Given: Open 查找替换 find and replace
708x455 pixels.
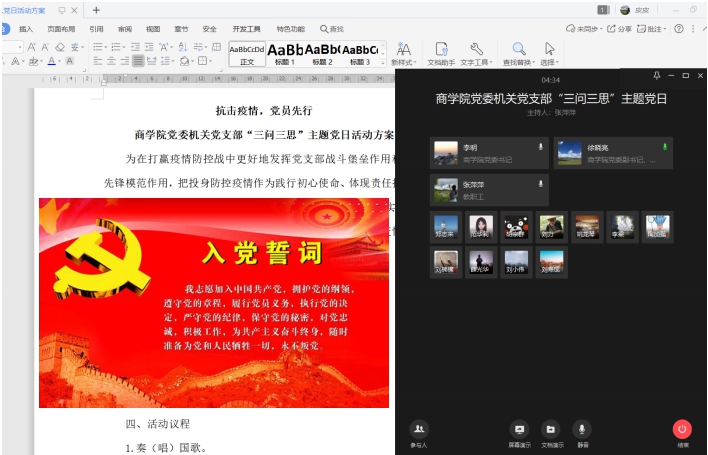Looking at the screenshot, I should tap(519, 54).
